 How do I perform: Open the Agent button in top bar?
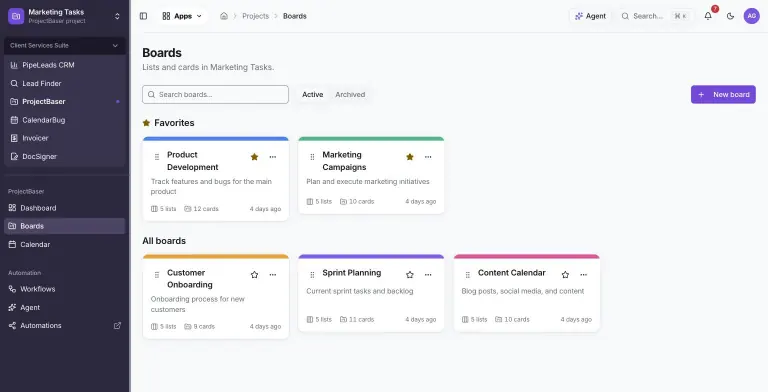tap(590, 16)
